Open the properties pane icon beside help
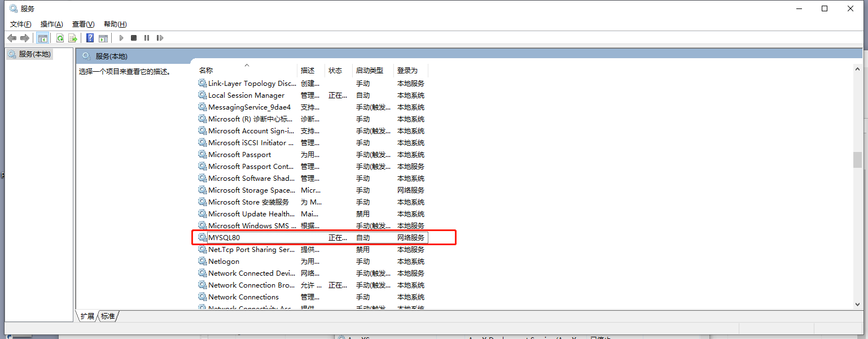868x339 pixels. click(x=103, y=37)
